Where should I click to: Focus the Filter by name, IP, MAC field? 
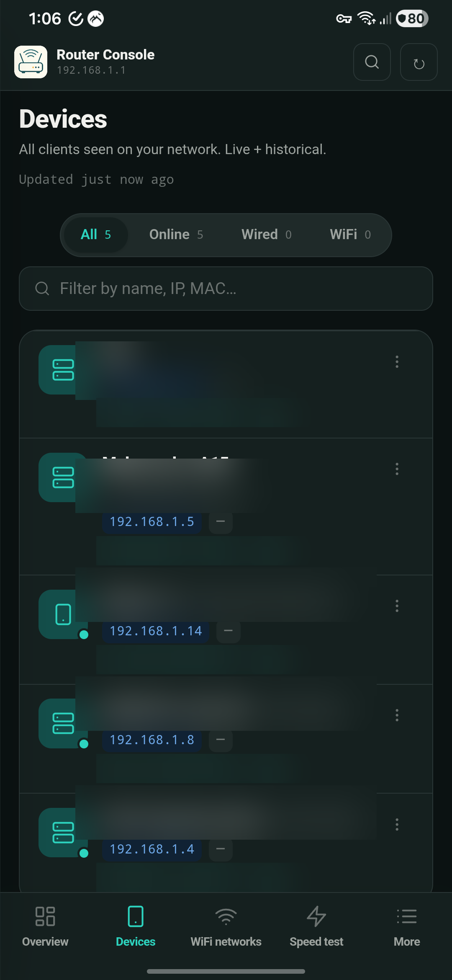[x=226, y=289]
